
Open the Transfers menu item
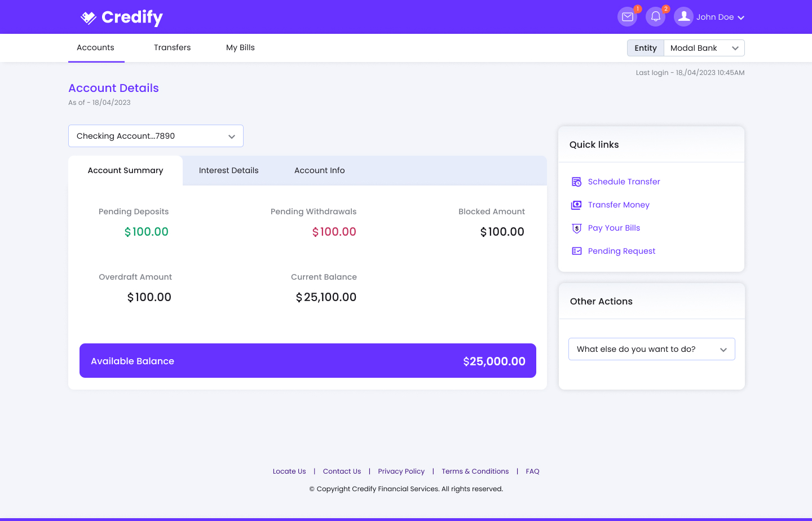(172, 47)
